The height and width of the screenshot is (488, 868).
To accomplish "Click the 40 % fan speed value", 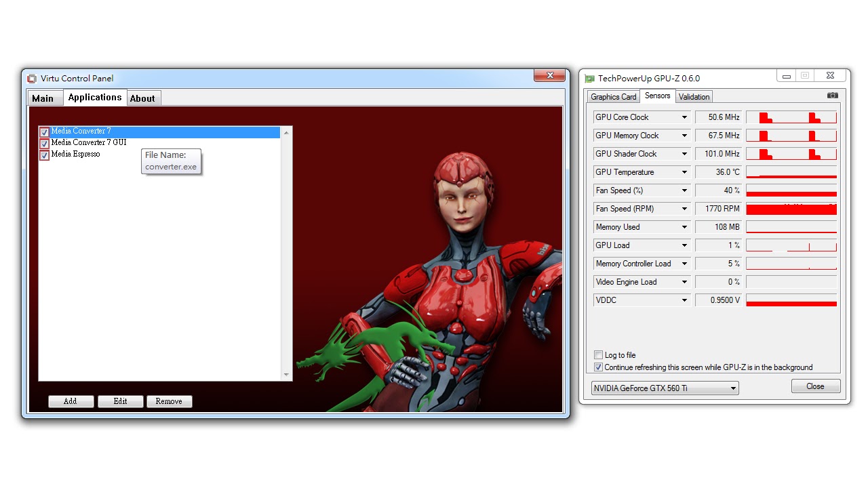I will coord(718,190).
